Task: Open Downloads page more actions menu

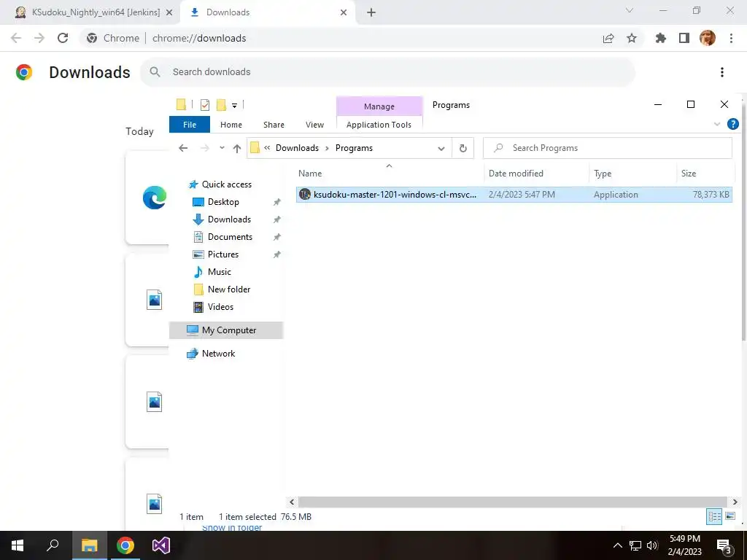Action: 722,72
